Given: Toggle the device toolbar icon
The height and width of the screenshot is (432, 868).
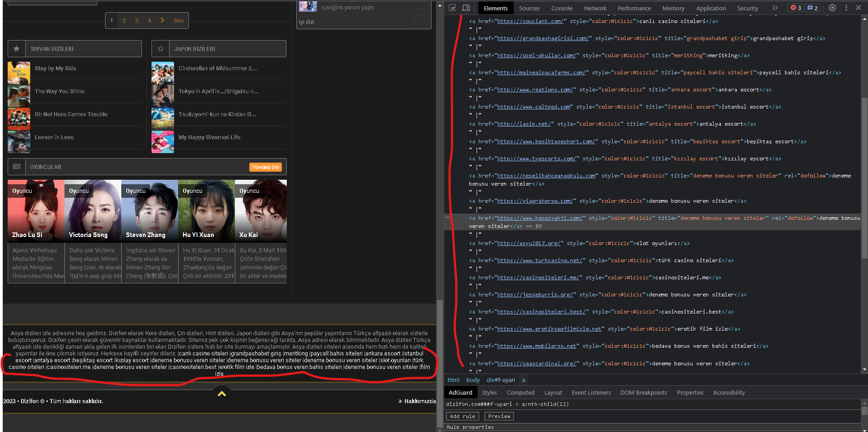Looking at the screenshot, I should [466, 8].
